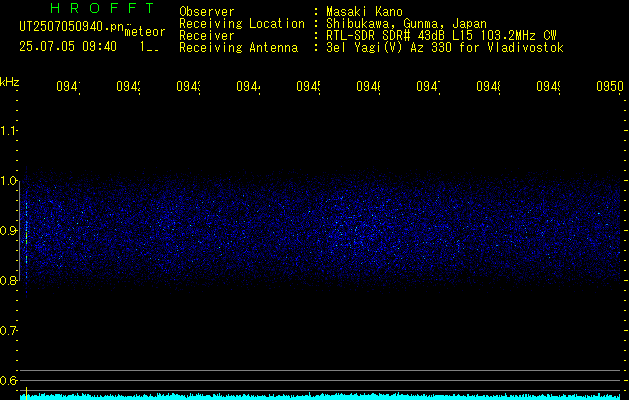Click the gray vertical range bar
The image size is (629, 400).
click(x=20, y=231)
